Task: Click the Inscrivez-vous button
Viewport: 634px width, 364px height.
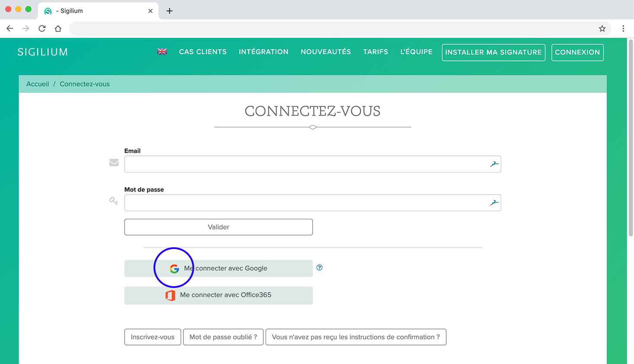Action: click(x=153, y=337)
